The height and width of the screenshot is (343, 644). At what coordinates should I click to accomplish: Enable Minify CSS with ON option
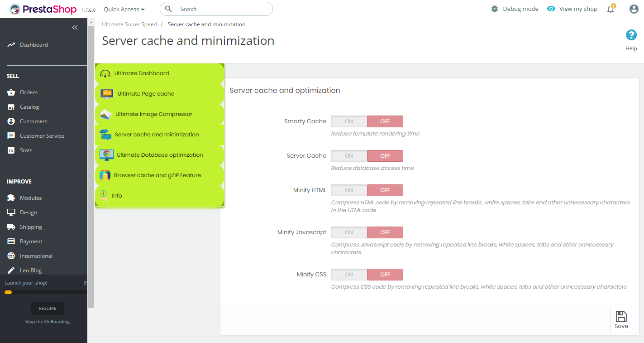[x=349, y=275]
